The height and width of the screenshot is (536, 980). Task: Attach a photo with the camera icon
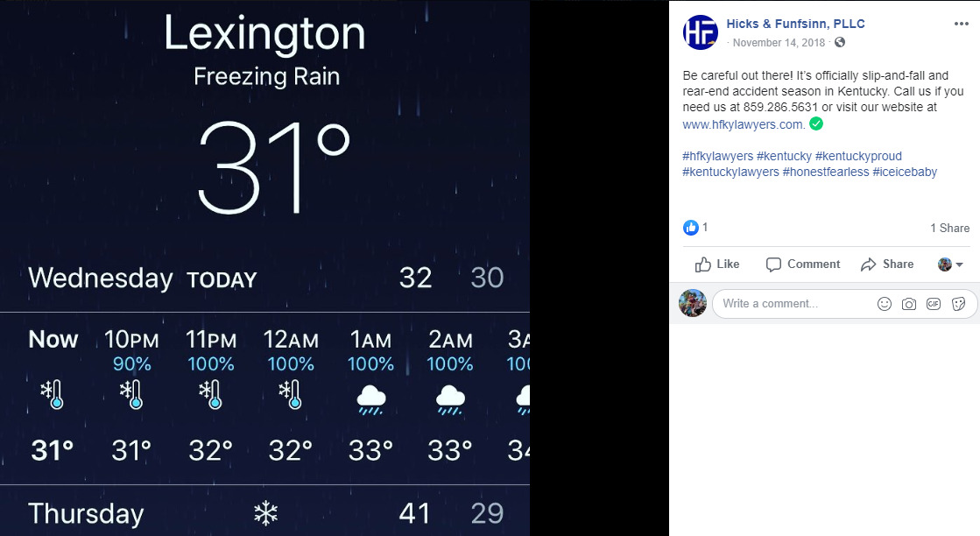coord(909,304)
